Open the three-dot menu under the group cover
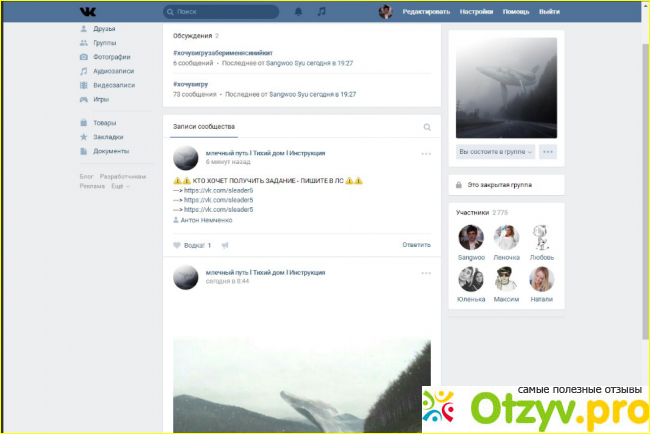This screenshot has width=650, height=434. point(548,152)
